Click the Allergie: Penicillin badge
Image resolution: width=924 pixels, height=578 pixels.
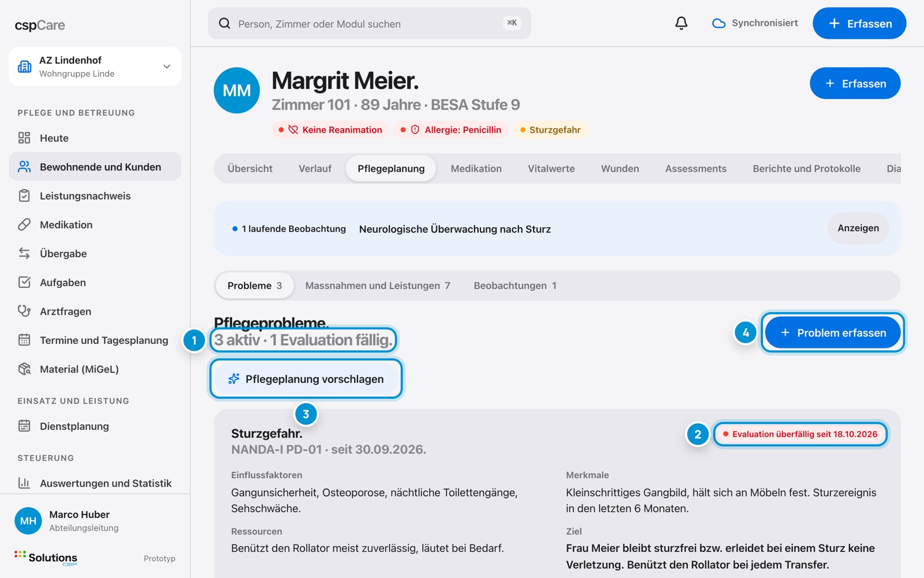tap(451, 129)
